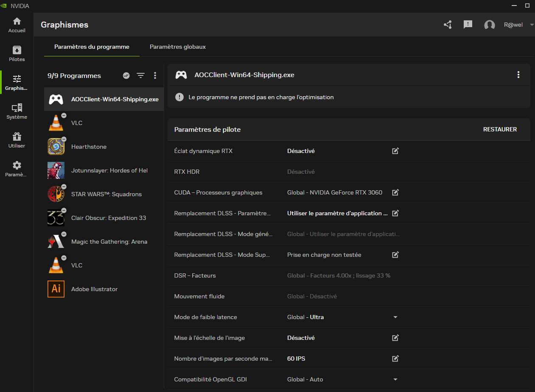The height and width of the screenshot is (392, 535).
Task: Select STAR WARS: Squadrons in the list
Action: (104, 194)
